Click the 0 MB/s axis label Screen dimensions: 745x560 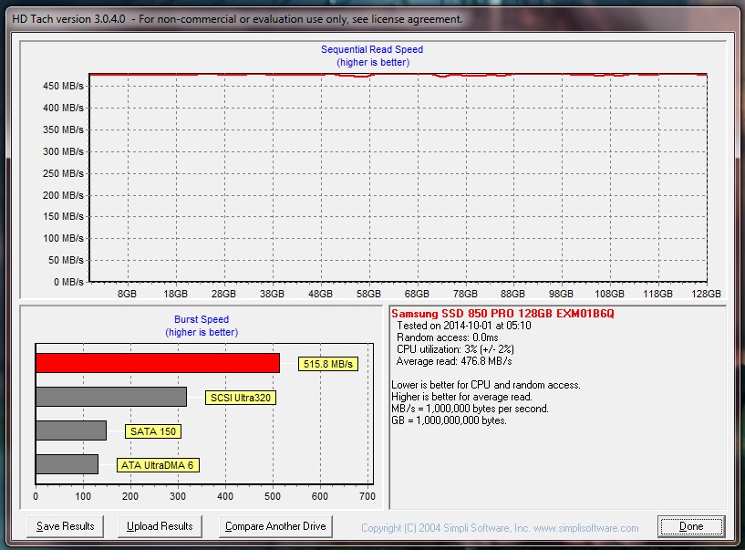(68, 282)
